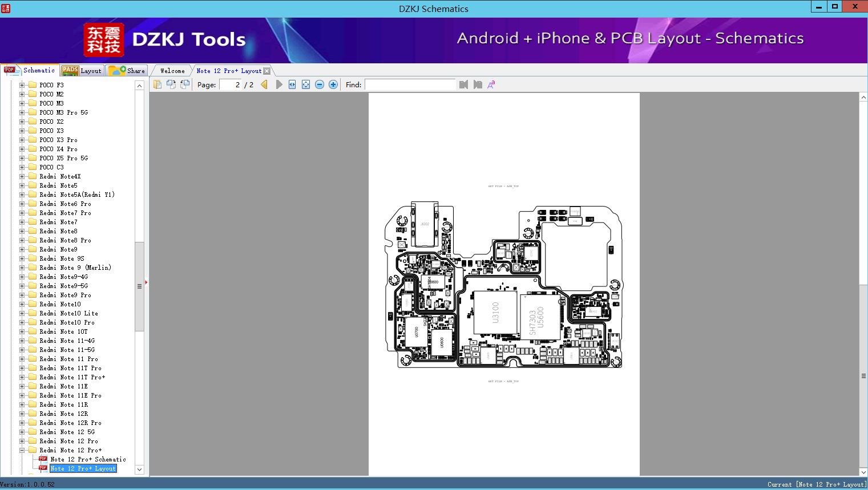Expand the POCO F3 folder
The height and width of the screenshot is (490, 868).
tap(22, 85)
